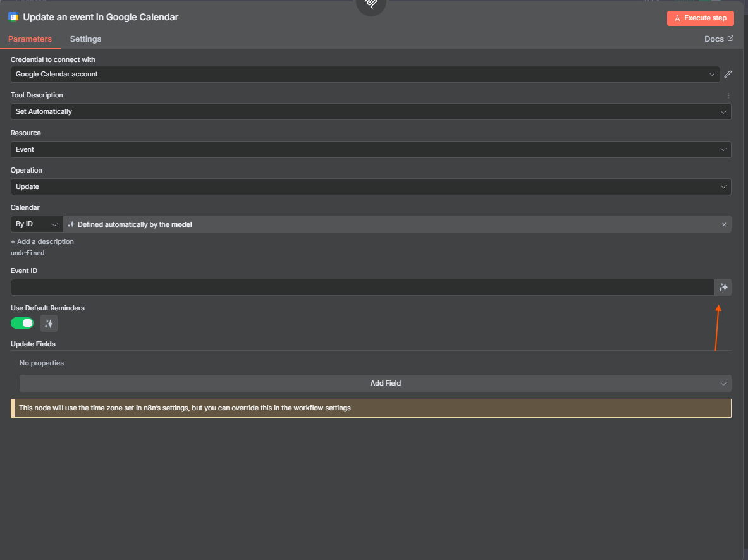Edit credential with pencil icon

728,74
